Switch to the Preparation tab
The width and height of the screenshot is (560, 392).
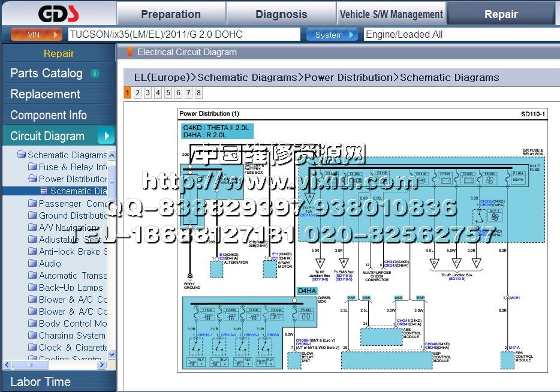pos(170,14)
